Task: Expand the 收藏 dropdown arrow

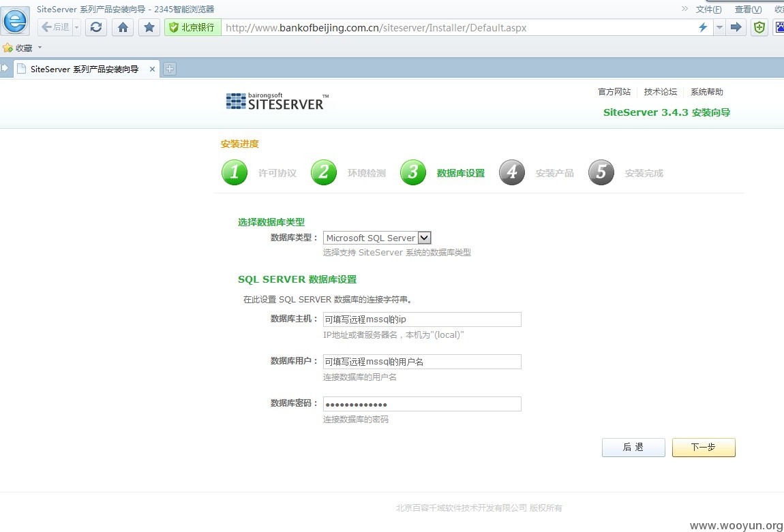Action: coord(40,48)
